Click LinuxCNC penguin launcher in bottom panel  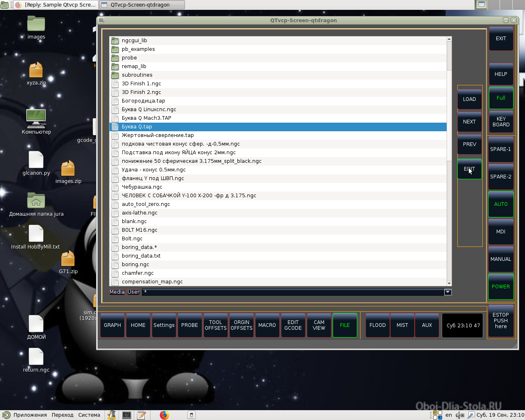[x=112, y=415]
